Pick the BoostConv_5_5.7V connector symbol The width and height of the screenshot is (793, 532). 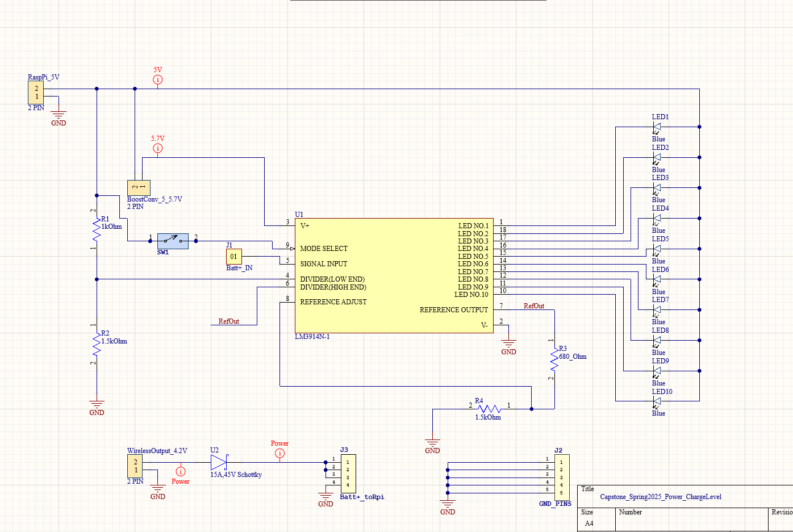(139, 187)
